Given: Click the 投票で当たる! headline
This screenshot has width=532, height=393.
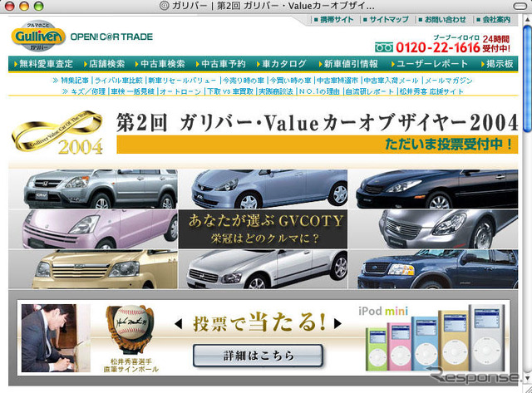Looking at the screenshot, I should pyautogui.click(x=259, y=322).
